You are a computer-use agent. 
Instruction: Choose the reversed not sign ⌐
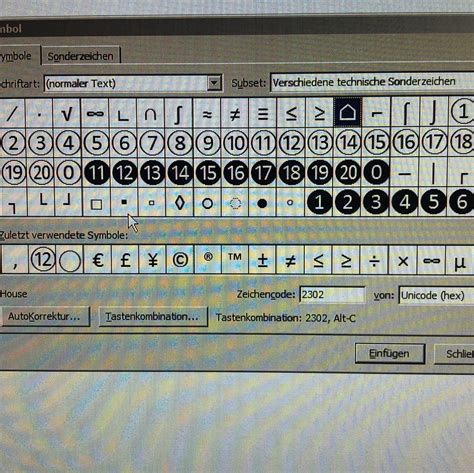point(376,113)
